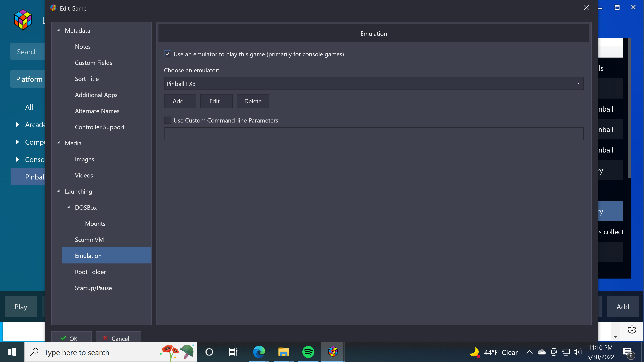Viewport: 644px width, 362px height.
Task: Click the Edit Game dialog title icon
Action: click(x=53, y=8)
